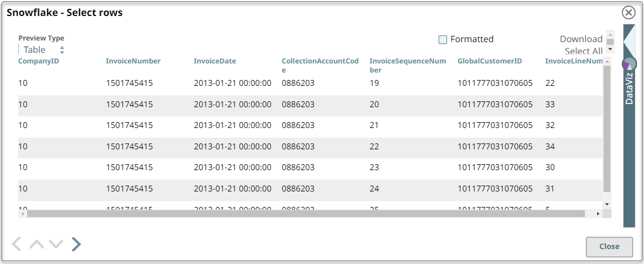The width and height of the screenshot is (644, 264).
Task: Select sequence number cell 20
Action: click(374, 105)
